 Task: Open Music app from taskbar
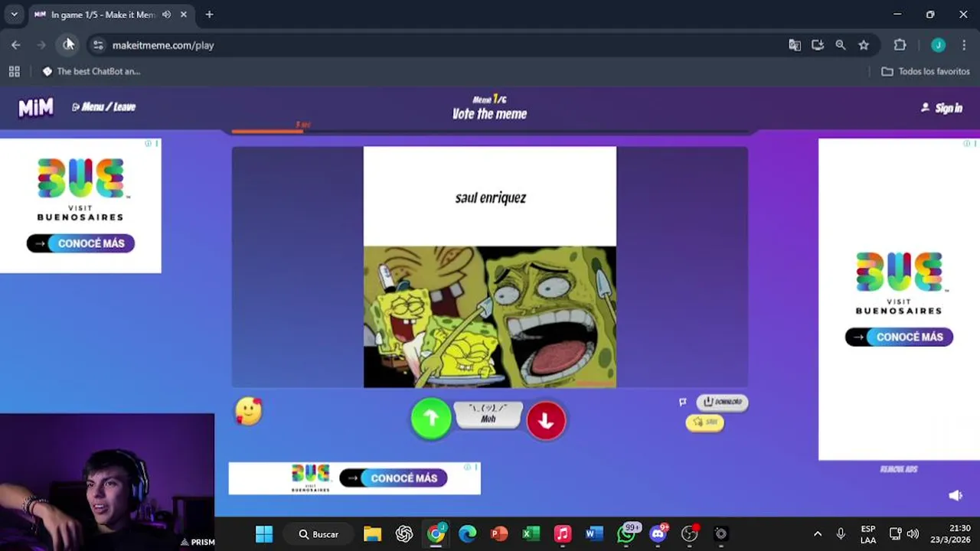(562, 534)
